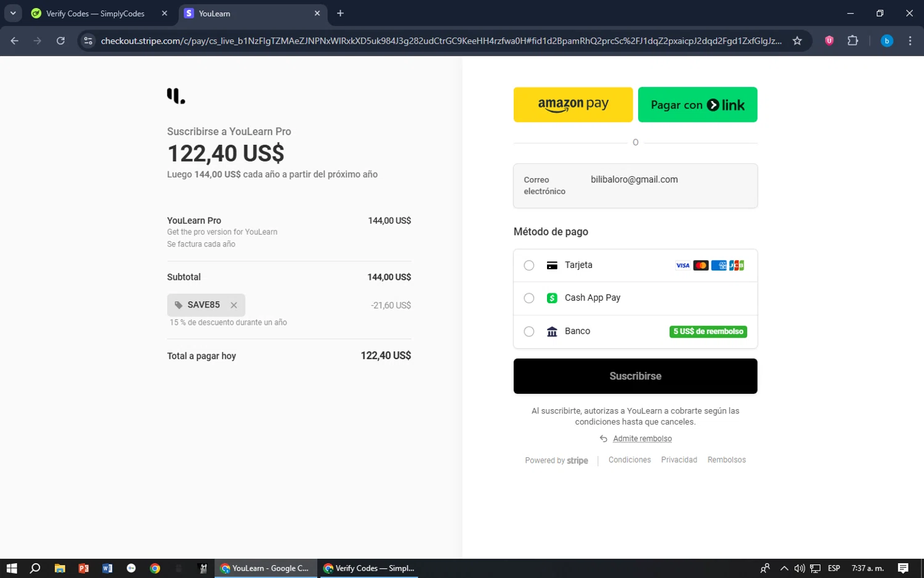Screen dimensions: 924x578
Task: Launch Word from the taskbar
Action: click(107, 568)
